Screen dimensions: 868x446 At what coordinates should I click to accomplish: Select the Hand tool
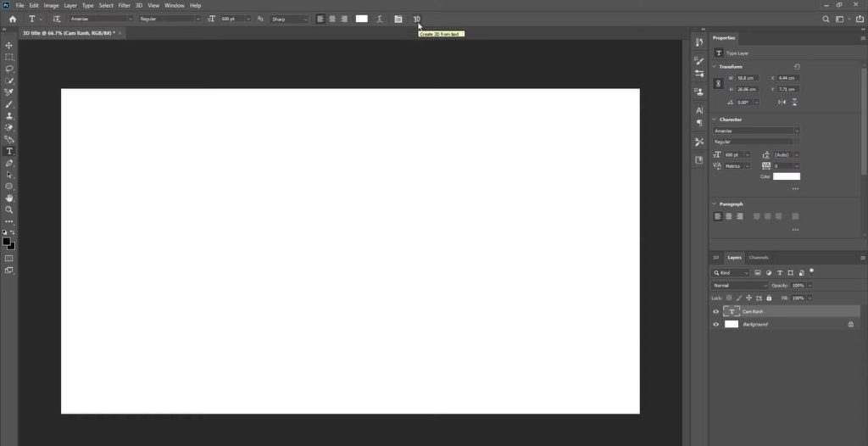click(8, 198)
